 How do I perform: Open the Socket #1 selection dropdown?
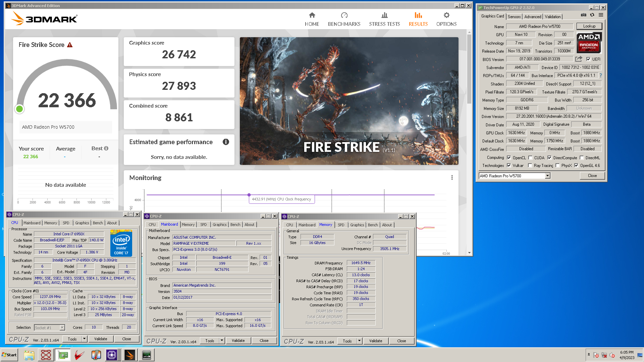click(62, 327)
